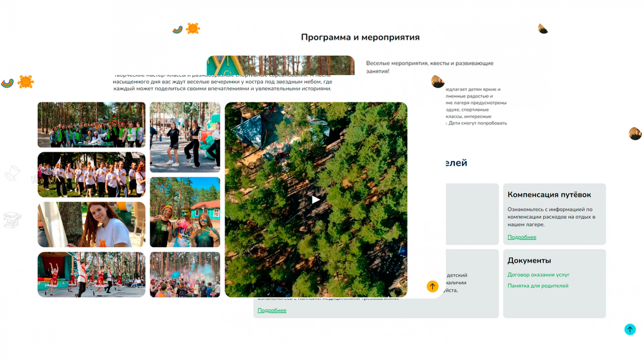Click the rainbow icon beside top sun
This screenshot has width=644, height=362.
point(177,30)
